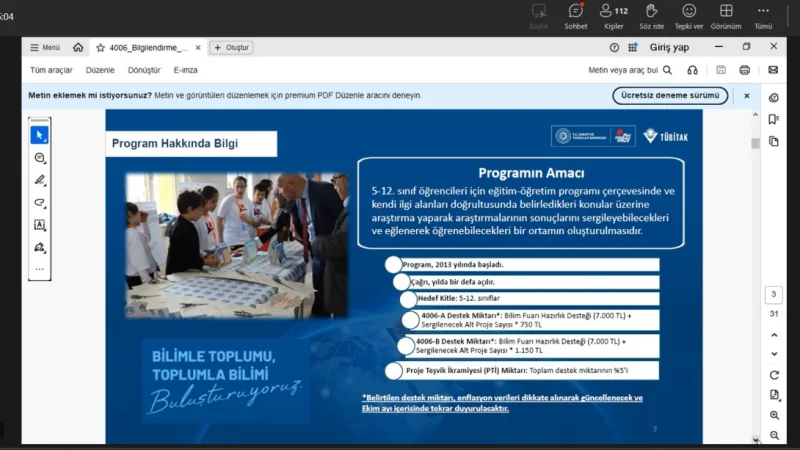Zoom out with magnifier minus
The image size is (800, 450).
pyautogui.click(x=774, y=435)
